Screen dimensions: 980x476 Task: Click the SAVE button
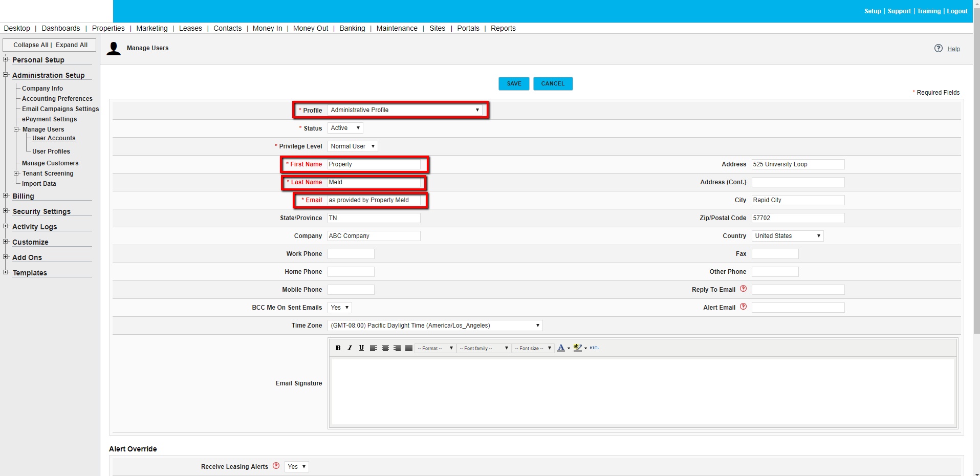coord(514,83)
